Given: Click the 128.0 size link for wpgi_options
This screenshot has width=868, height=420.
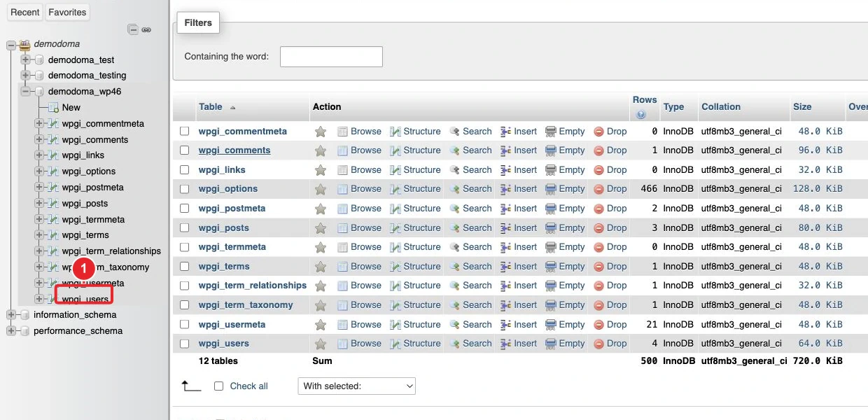Looking at the screenshot, I should [818, 189].
